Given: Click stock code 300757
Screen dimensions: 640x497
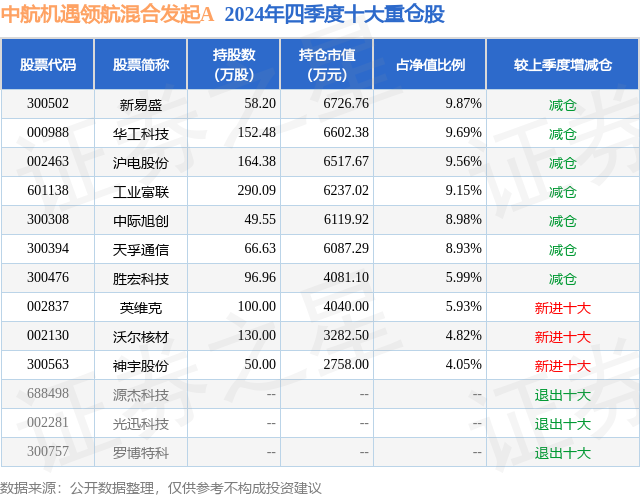Looking at the screenshot, I should [x=48, y=451].
